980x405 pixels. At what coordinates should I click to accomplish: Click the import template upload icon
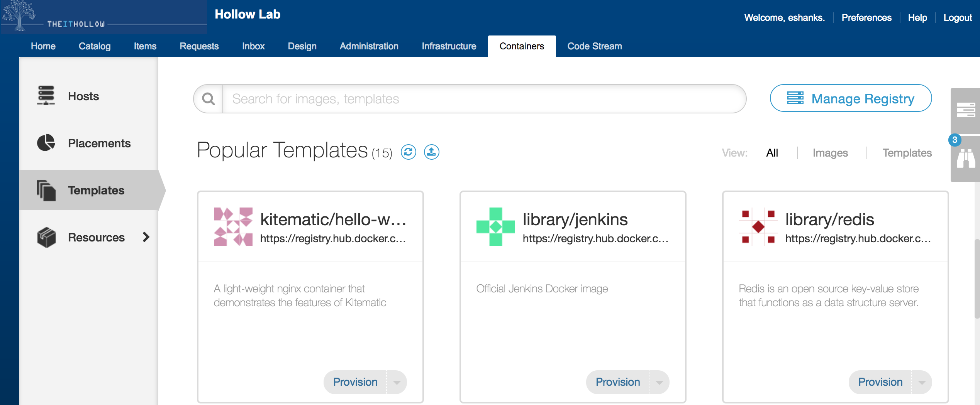point(431,152)
